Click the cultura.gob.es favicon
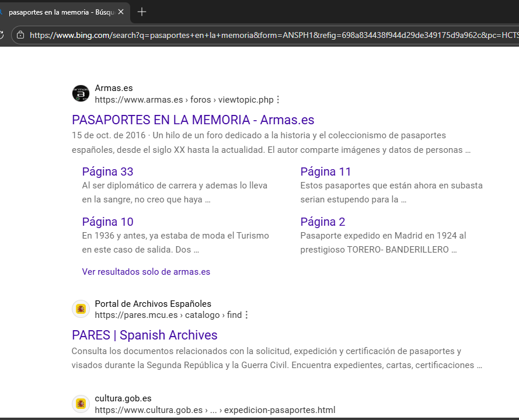This screenshot has height=420, width=519. pos(81,404)
